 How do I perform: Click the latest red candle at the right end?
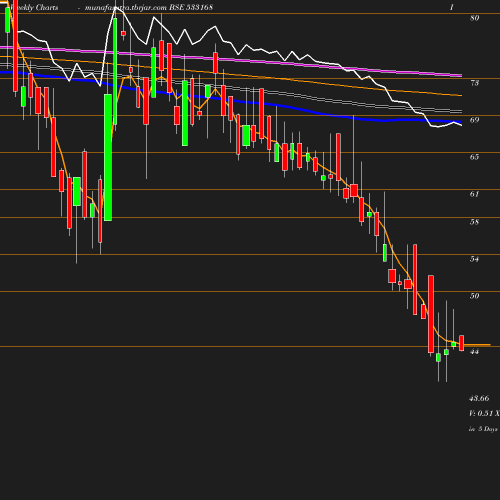462,343
